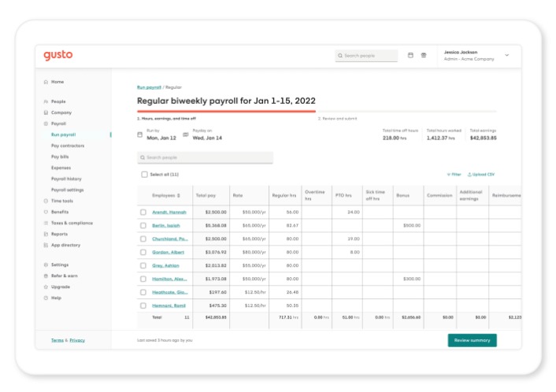Click the Refer & earn icon
This screenshot has height=392, width=556.
(46, 276)
